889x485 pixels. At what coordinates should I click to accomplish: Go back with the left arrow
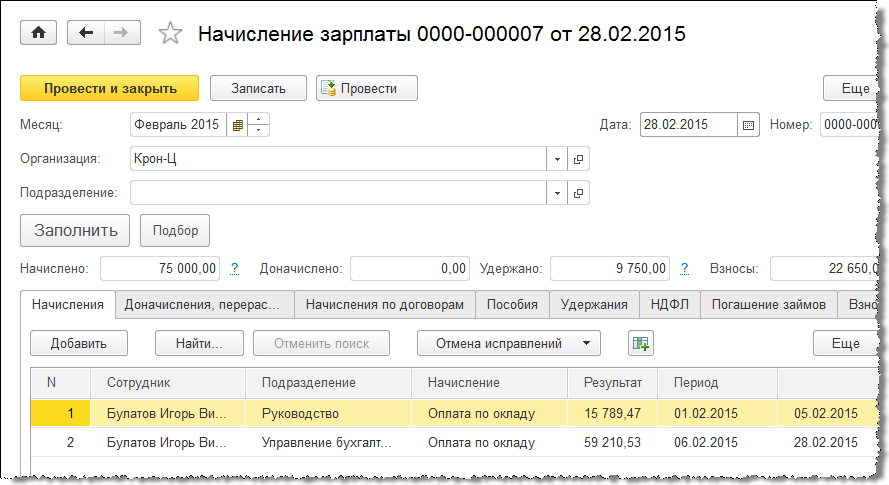(86, 33)
